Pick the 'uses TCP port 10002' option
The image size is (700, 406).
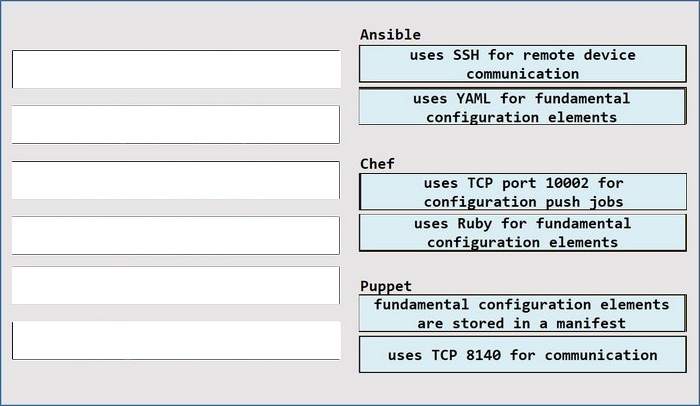click(523, 192)
